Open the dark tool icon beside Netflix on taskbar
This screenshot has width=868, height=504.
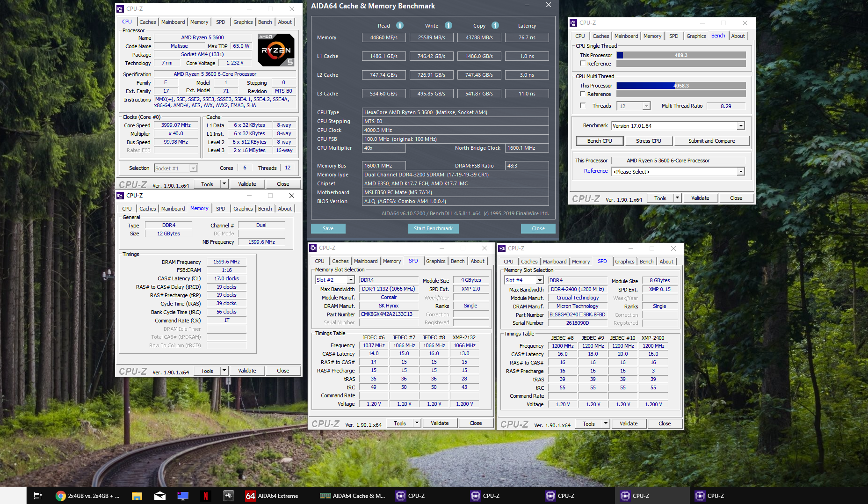228,496
